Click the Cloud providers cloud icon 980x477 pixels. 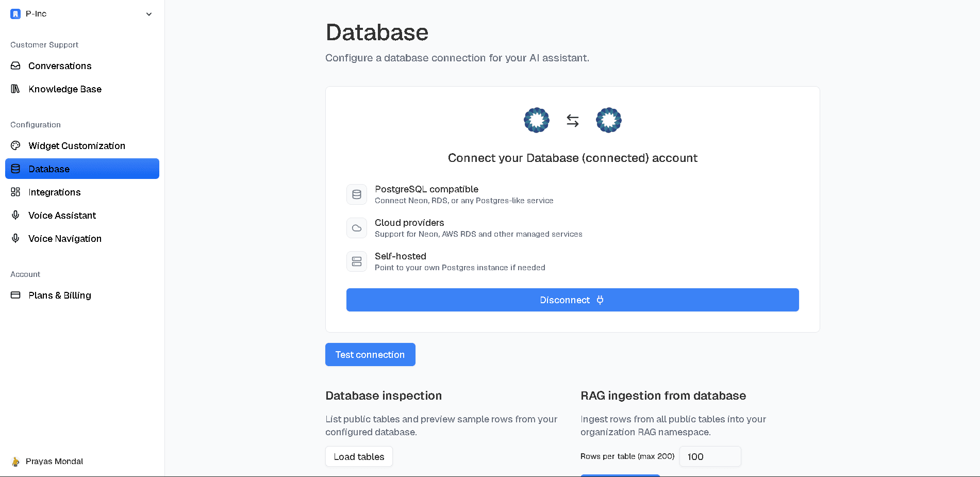click(x=357, y=228)
